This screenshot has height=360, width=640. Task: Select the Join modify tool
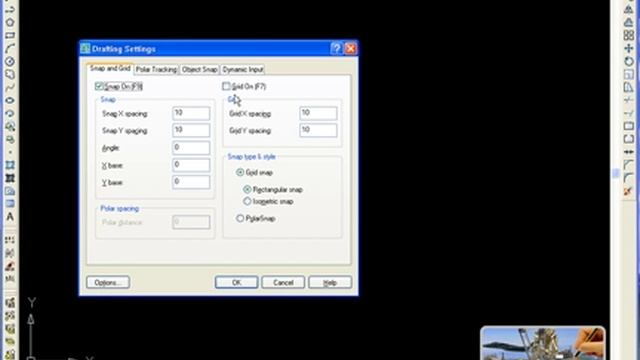pyautogui.click(x=629, y=152)
